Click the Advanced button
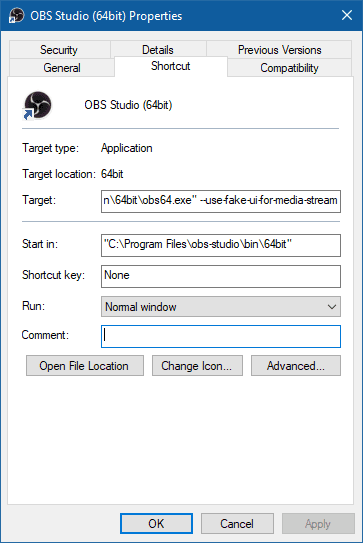 point(296,366)
